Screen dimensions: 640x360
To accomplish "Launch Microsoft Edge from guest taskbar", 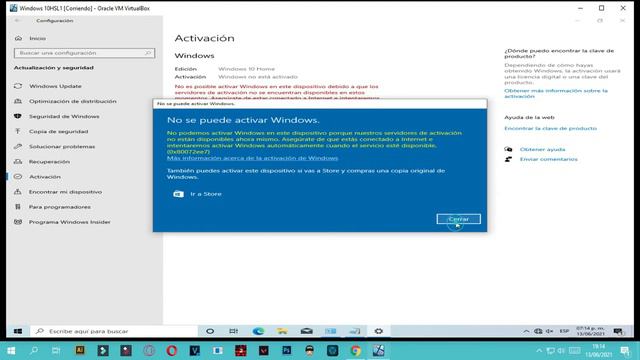I will (x=258, y=331).
